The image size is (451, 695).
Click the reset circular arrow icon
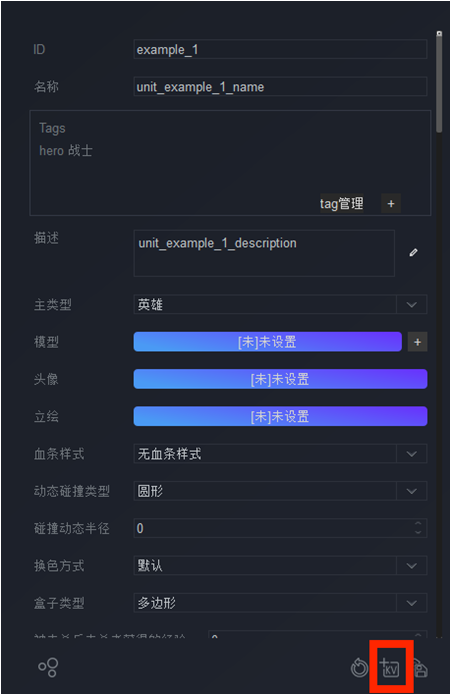[x=359, y=668]
